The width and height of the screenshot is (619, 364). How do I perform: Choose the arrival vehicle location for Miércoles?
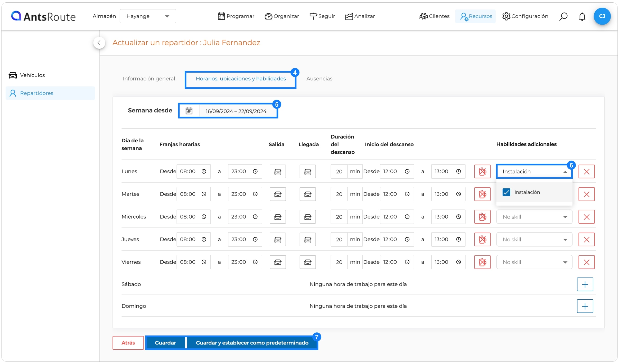pos(308,217)
